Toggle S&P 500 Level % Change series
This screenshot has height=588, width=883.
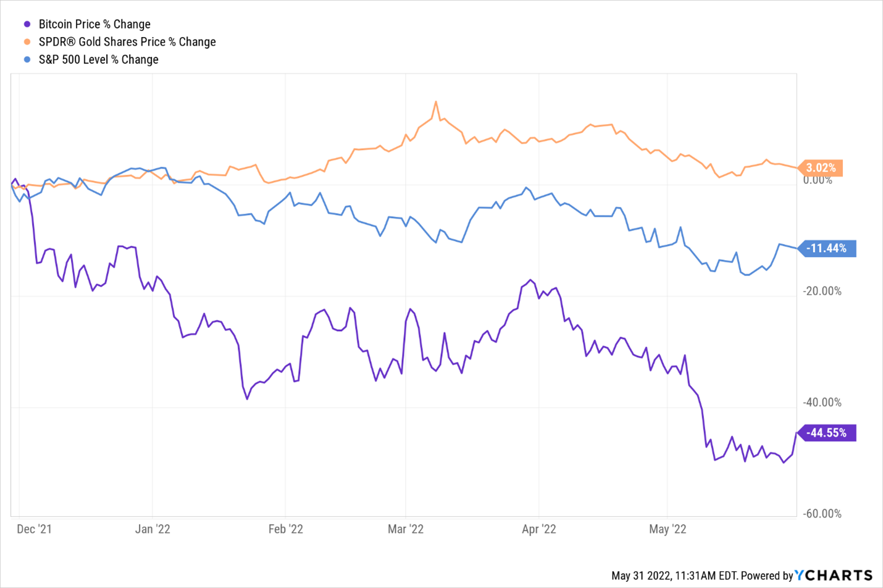pyautogui.click(x=98, y=60)
